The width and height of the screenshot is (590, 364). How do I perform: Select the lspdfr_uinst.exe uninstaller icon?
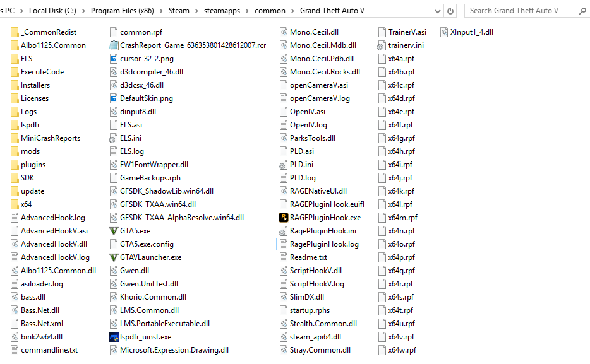[113, 337]
